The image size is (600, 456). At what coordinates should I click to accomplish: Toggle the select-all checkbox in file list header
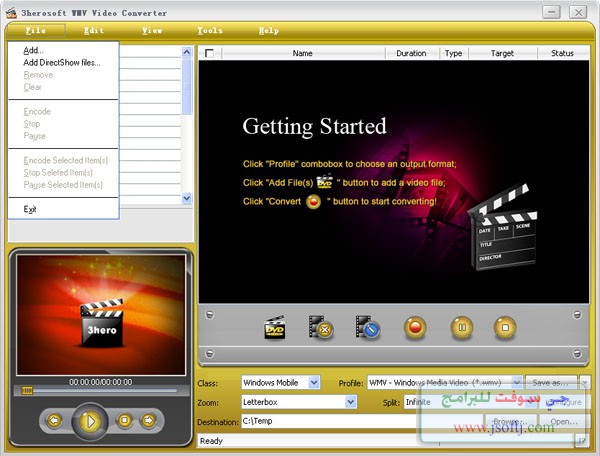point(209,53)
